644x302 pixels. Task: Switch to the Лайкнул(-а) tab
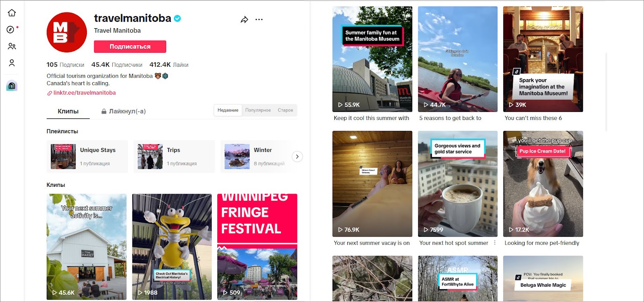click(x=124, y=111)
